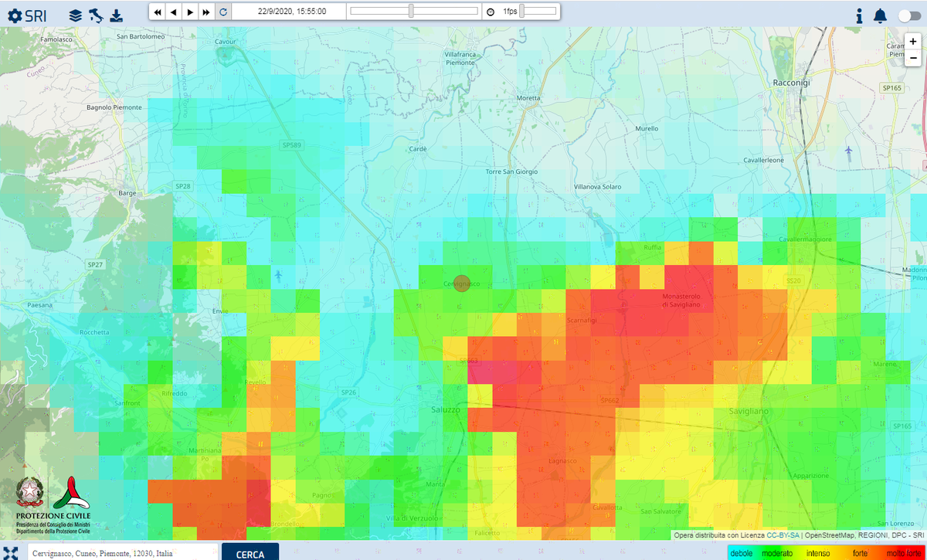
Task: Open the SRI settings gear
Action: (x=14, y=15)
